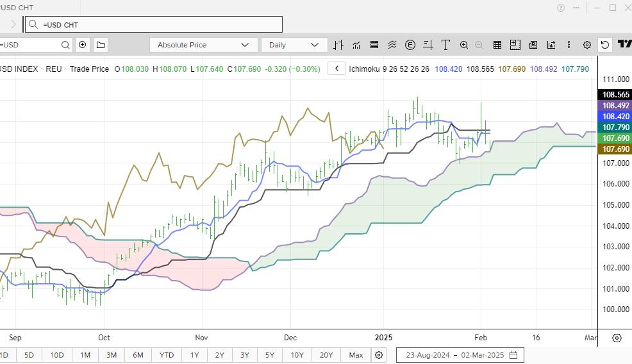
Task: Open the data table grid icon
Action: click(x=497, y=45)
